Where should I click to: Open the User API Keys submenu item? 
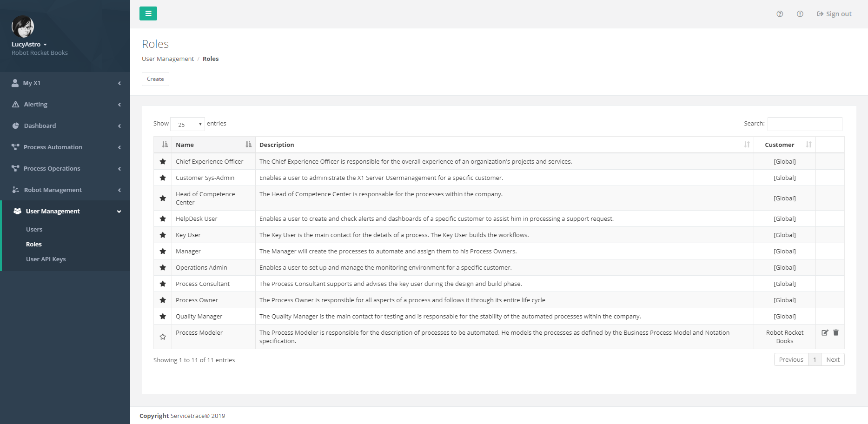click(46, 259)
